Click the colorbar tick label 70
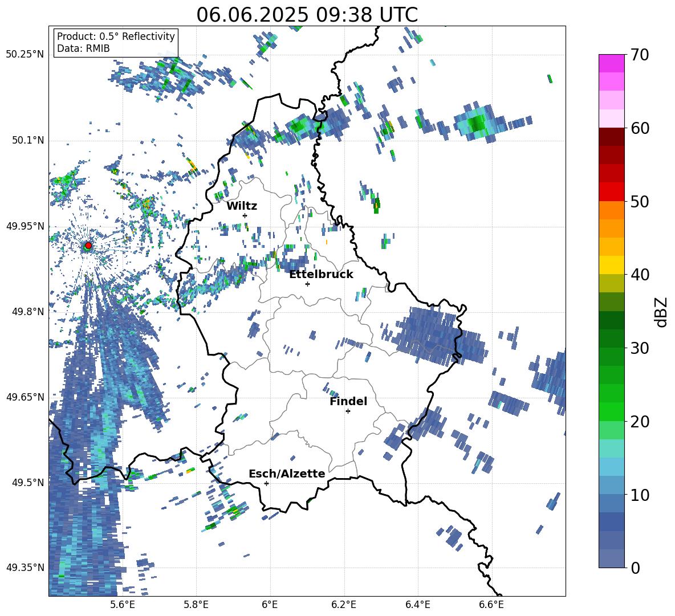675x616 pixels. tap(640, 55)
